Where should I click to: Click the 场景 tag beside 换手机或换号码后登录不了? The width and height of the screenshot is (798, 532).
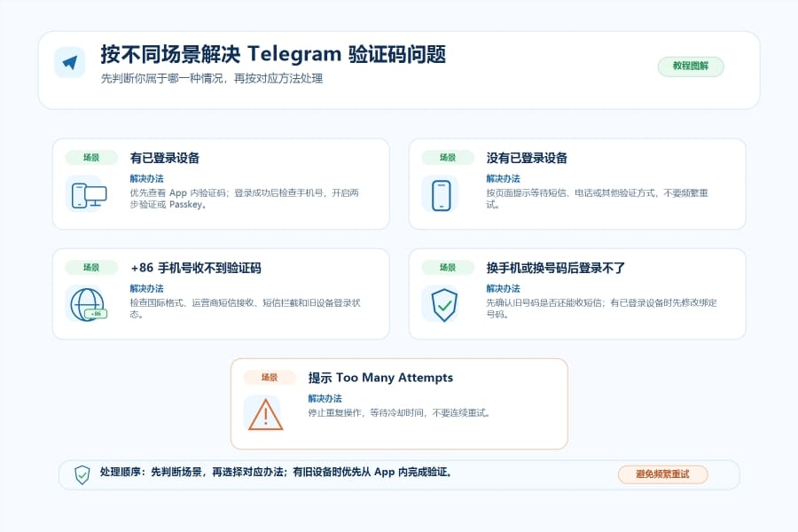(448, 268)
